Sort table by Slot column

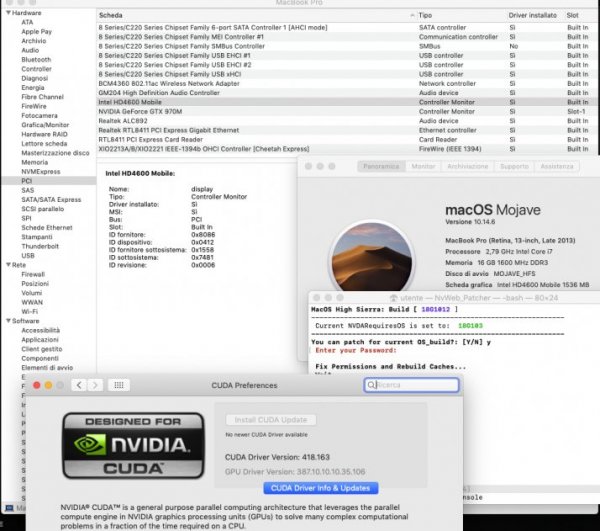pyautogui.click(x=580, y=15)
